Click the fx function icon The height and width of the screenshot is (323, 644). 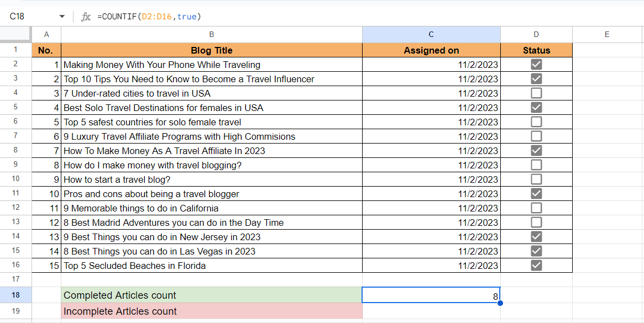pos(86,17)
